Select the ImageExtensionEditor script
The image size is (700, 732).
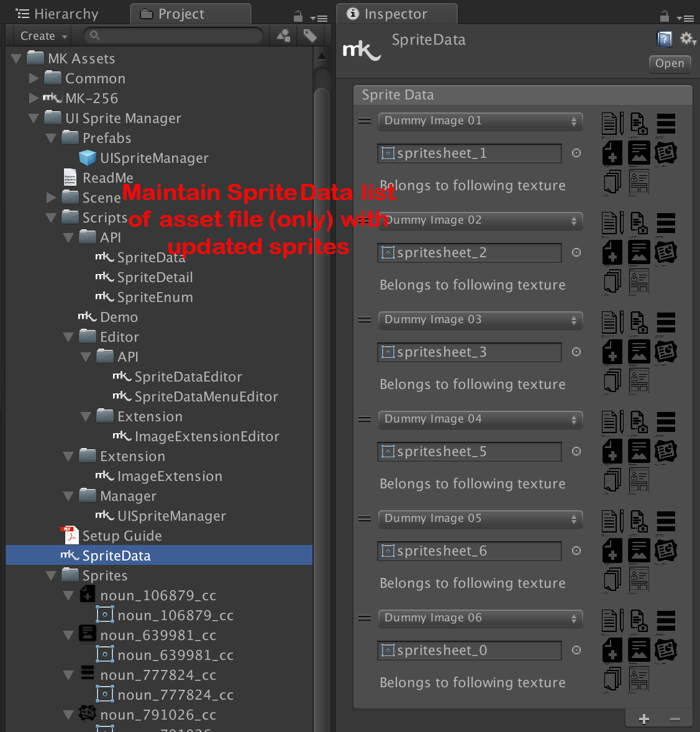tap(196, 436)
